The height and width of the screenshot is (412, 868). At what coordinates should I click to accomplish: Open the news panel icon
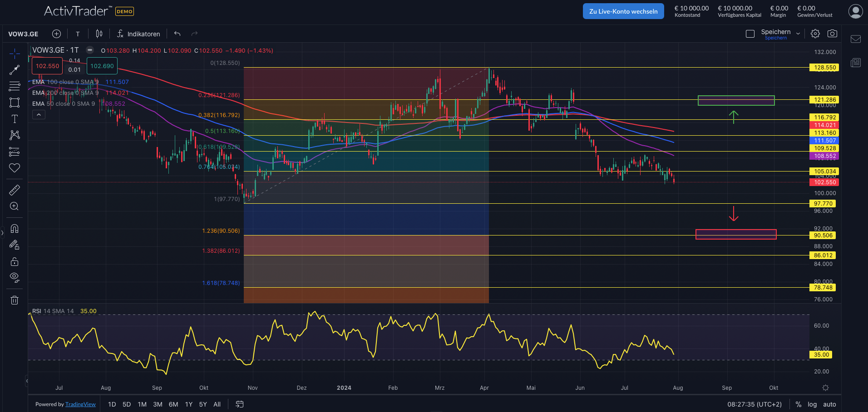coord(856,63)
